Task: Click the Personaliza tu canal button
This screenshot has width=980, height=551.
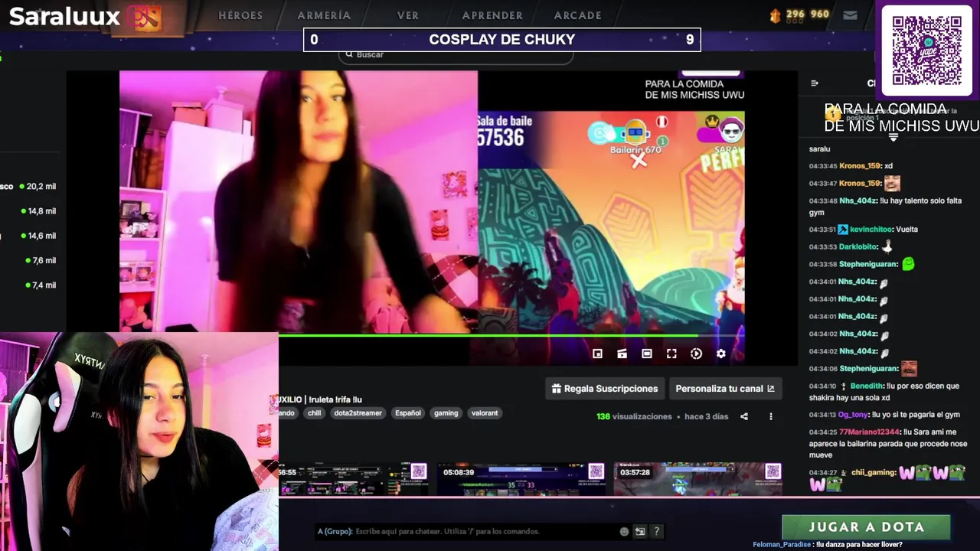Action: (725, 389)
